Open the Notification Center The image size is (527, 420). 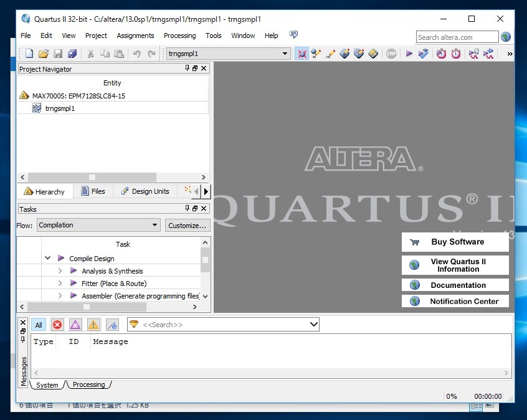[455, 301]
